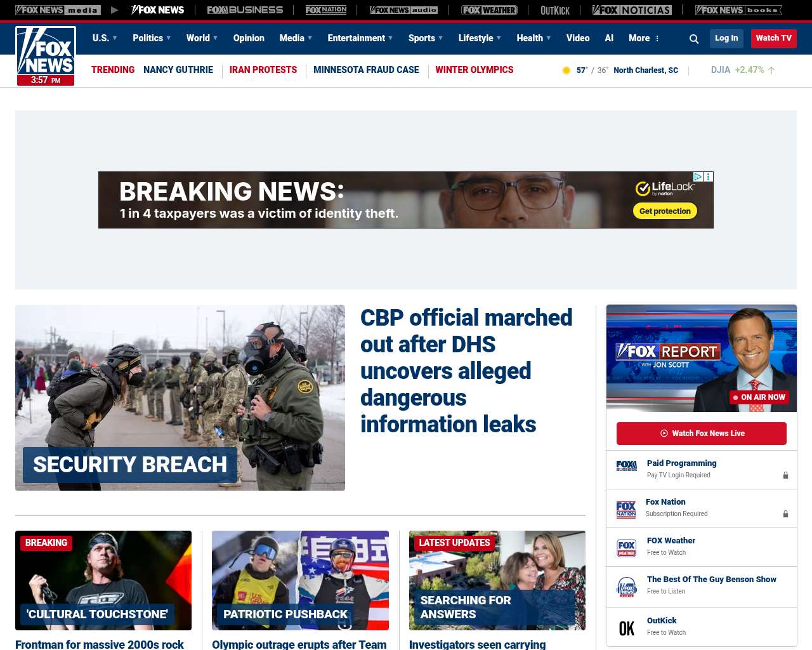Image resolution: width=812 pixels, height=650 pixels.
Task: Click the play arrow next to Fox News Media
Action: point(114,10)
